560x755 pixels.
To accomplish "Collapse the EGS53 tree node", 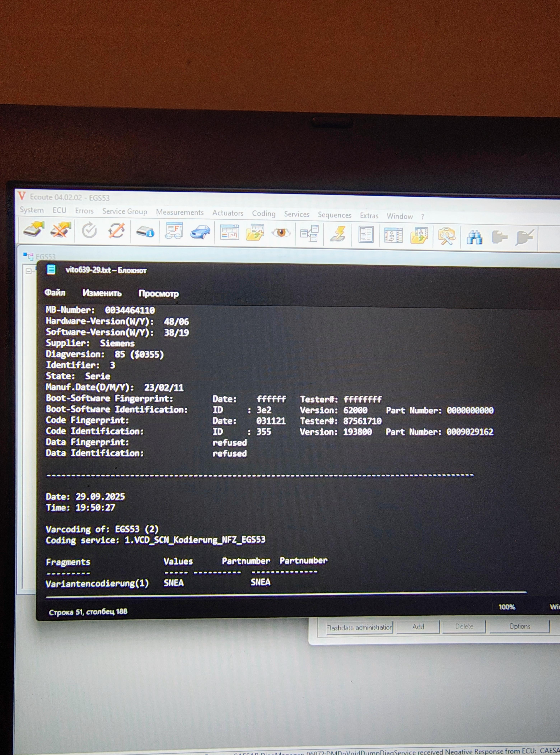I will point(29,271).
